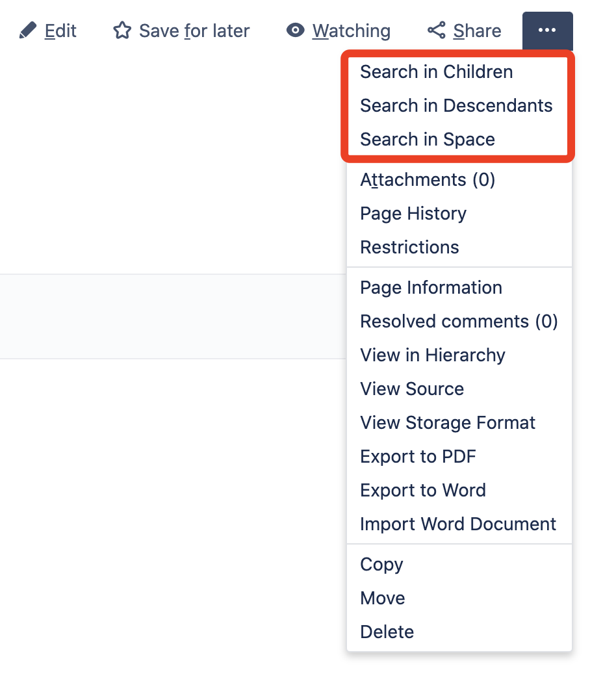The width and height of the screenshot is (616, 681).
Task: Choose View in Hierarchy
Action: (x=433, y=355)
